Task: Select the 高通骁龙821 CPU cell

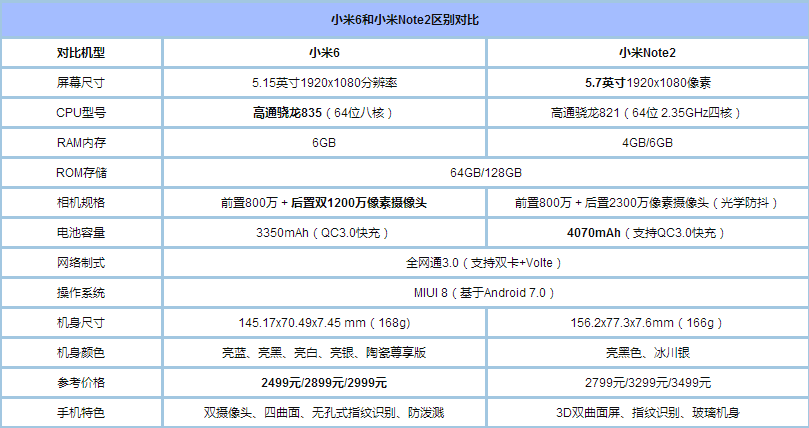Action: [x=648, y=112]
